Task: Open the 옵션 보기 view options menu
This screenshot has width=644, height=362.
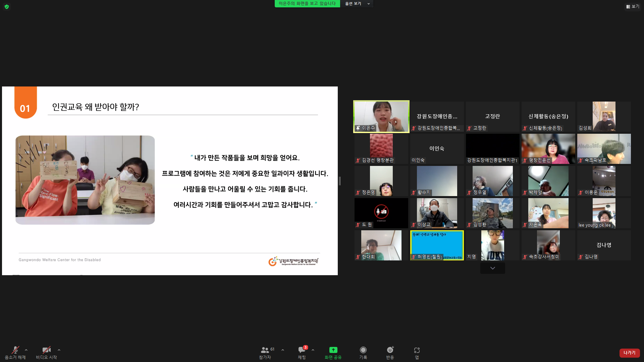Action: tap(357, 4)
